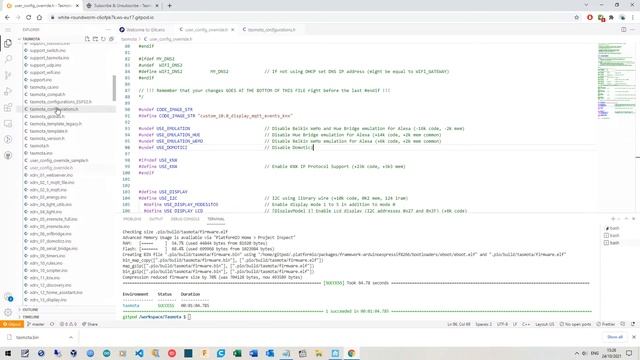Switch to the tasmota_configurations.h editor tab
This screenshot has width=640, height=360.
(x=269, y=30)
